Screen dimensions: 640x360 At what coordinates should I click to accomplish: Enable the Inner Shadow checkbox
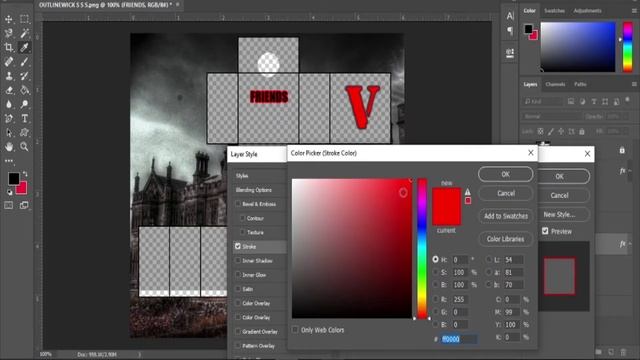238,260
